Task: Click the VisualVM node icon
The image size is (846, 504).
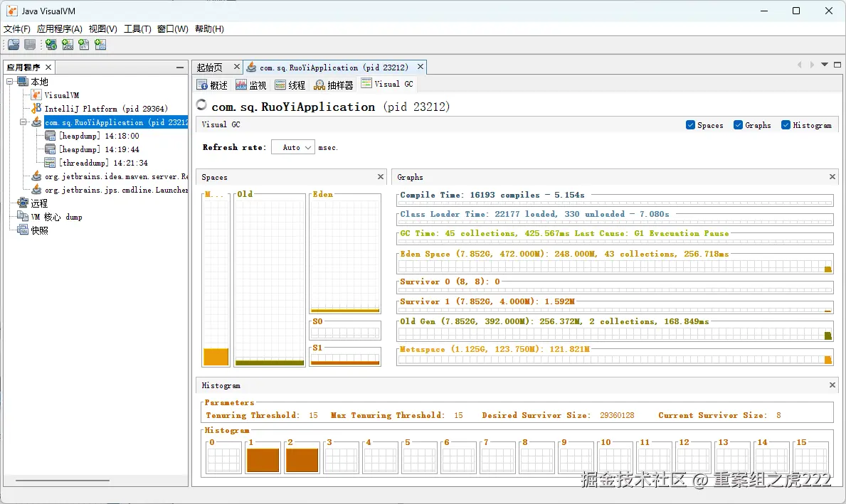Action: click(x=36, y=95)
